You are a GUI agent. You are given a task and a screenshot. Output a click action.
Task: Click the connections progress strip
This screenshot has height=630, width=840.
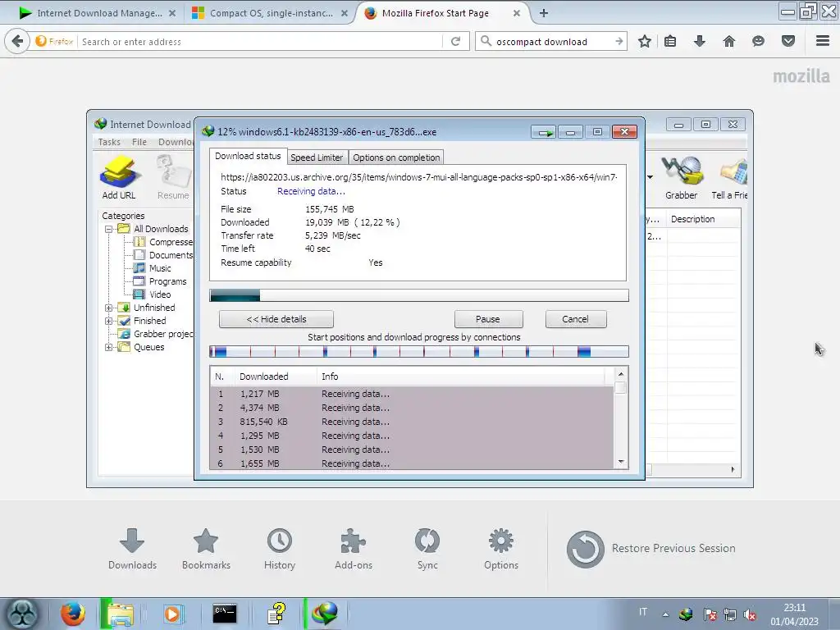pos(419,352)
